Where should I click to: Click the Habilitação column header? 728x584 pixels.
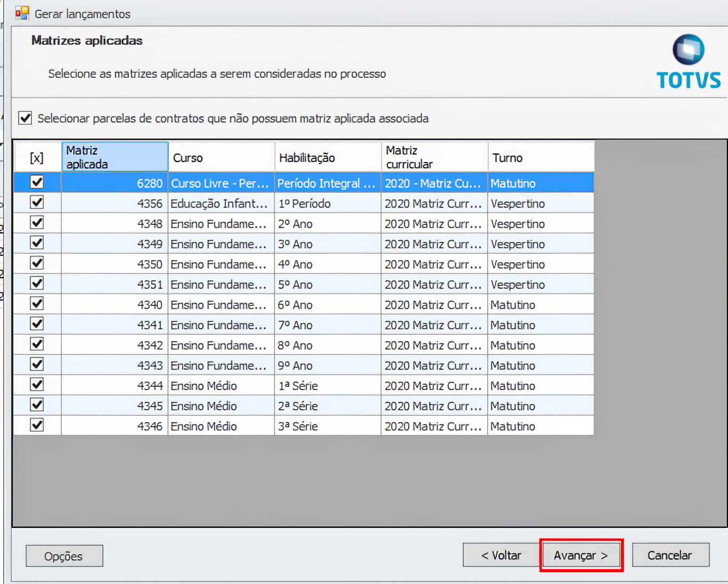[x=327, y=158]
